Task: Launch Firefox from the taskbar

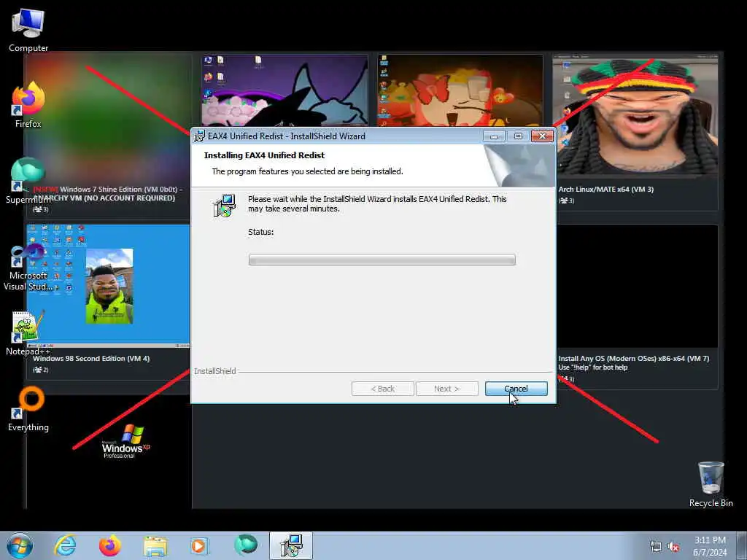Action: (x=109, y=545)
